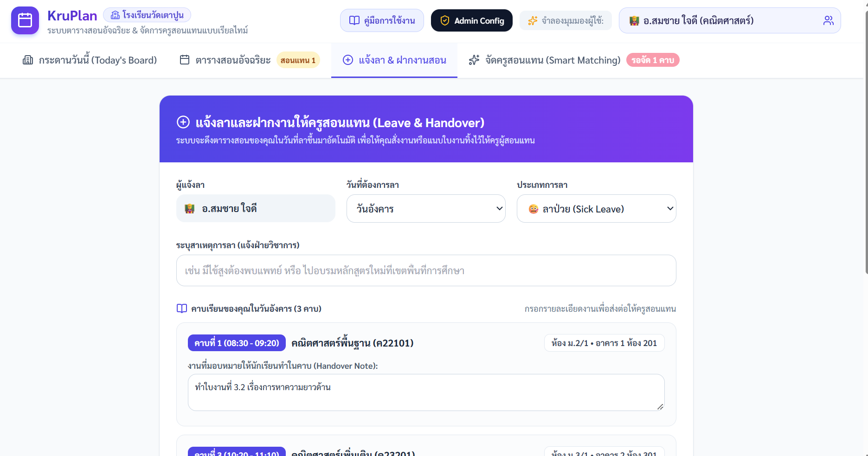Viewport: 868px width, 456px height.
Task: Click the building icon of Today's Board
Action: [x=28, y=60]
